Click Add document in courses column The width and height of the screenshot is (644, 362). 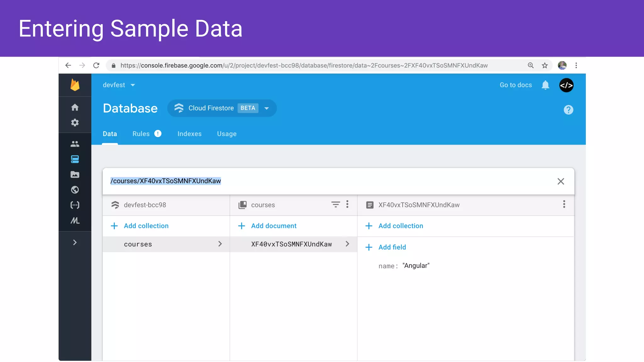click(x=267, y=226)
